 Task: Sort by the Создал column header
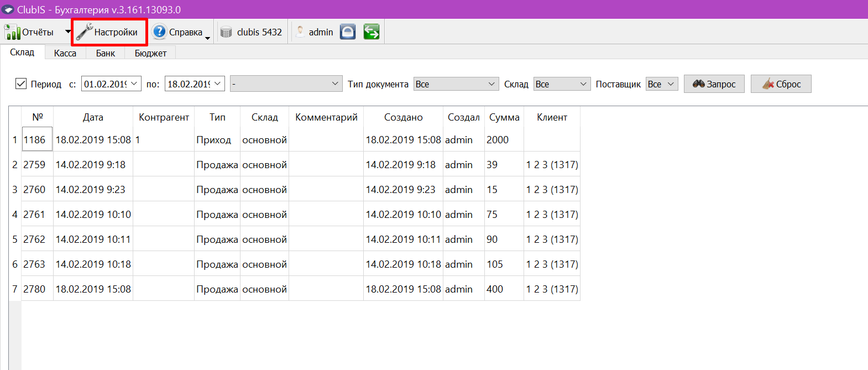[x=464, y=117]
